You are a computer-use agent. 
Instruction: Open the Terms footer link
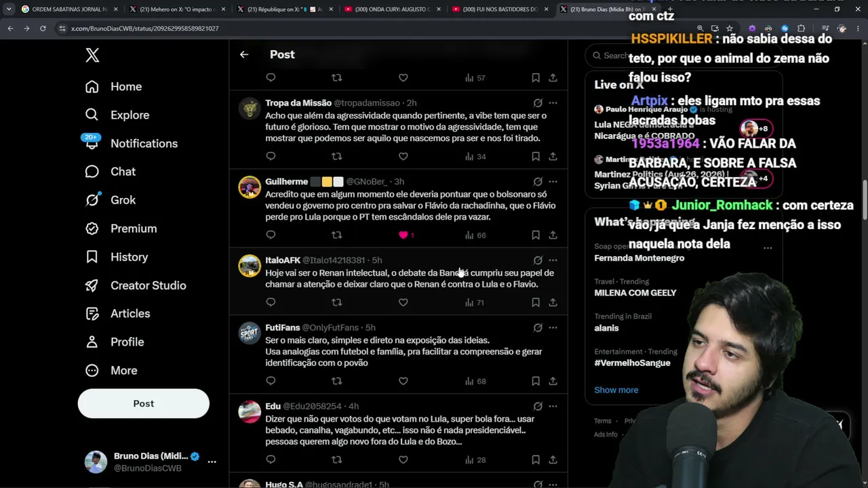coord(603,421)
